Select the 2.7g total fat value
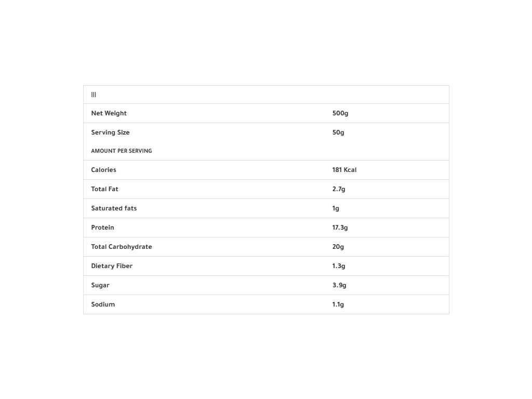This screenshot has height=399, width=532. pyautogui.click(x=339, y=189)
